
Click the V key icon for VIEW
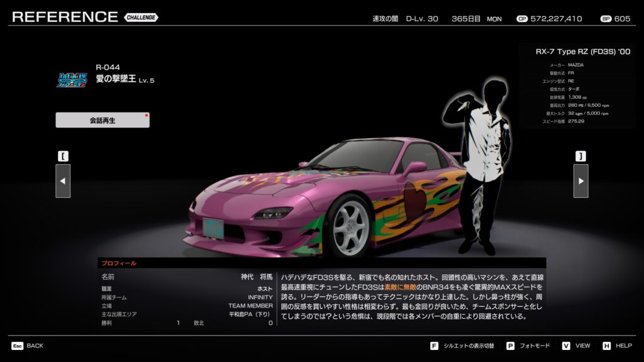pyautogui.click(x=565, y=346)
